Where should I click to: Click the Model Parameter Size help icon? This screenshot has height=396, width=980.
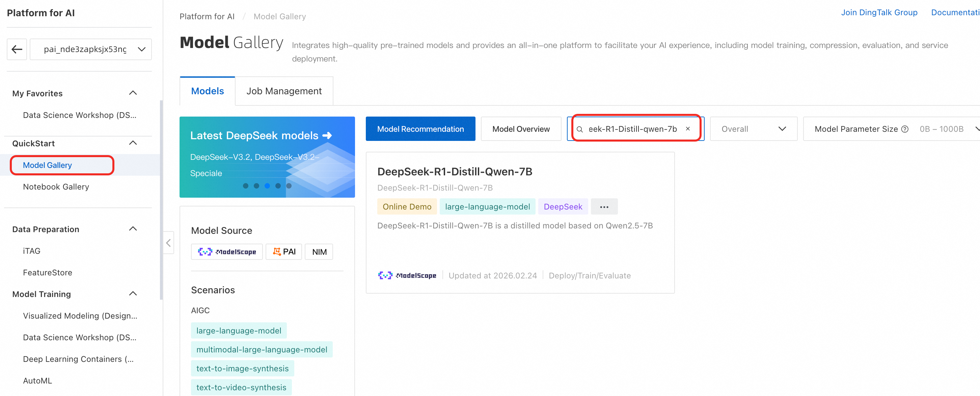pyautogui.click(x=905, y=129)
